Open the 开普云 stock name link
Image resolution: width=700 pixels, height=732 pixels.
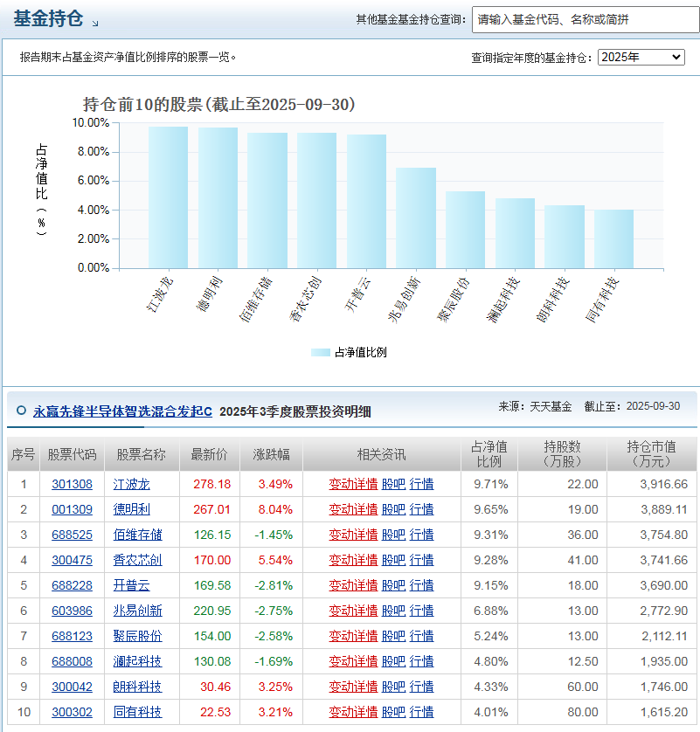click(x=131, y=585)
